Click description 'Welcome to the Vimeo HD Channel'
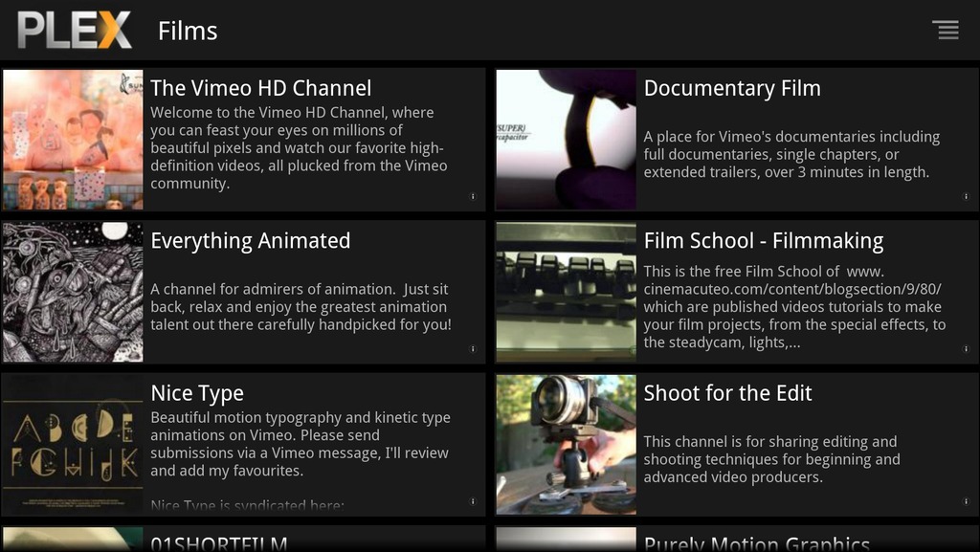 tap(299, 147)
